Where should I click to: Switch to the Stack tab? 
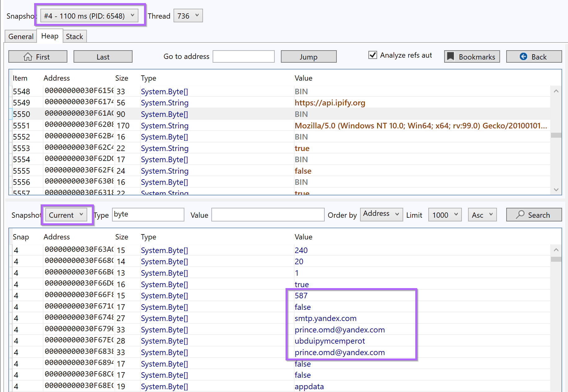74,36
